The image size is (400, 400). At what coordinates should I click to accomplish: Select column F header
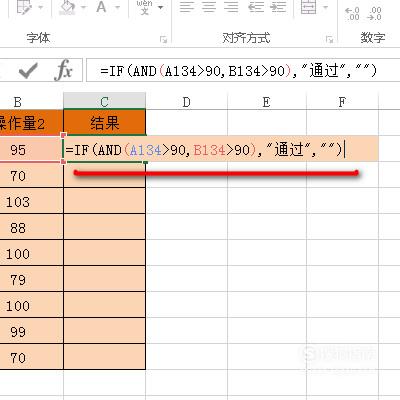[342, 101]
